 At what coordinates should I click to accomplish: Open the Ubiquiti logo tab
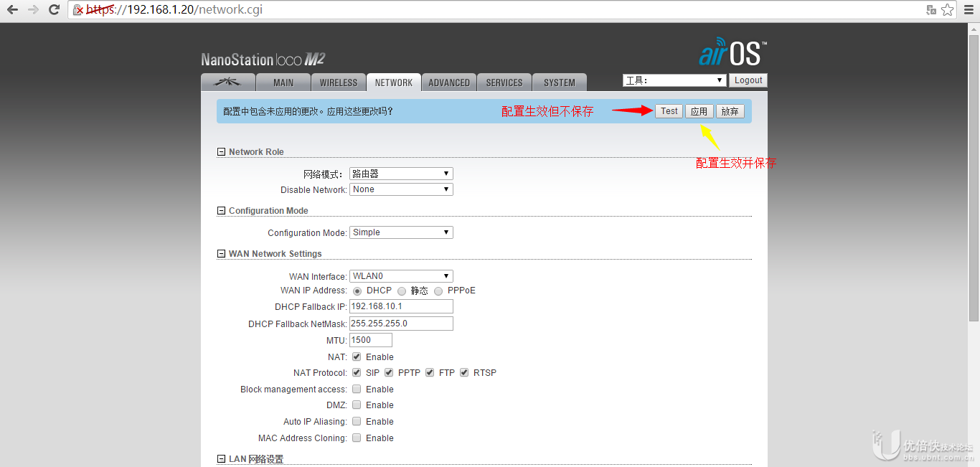(228, 82)
